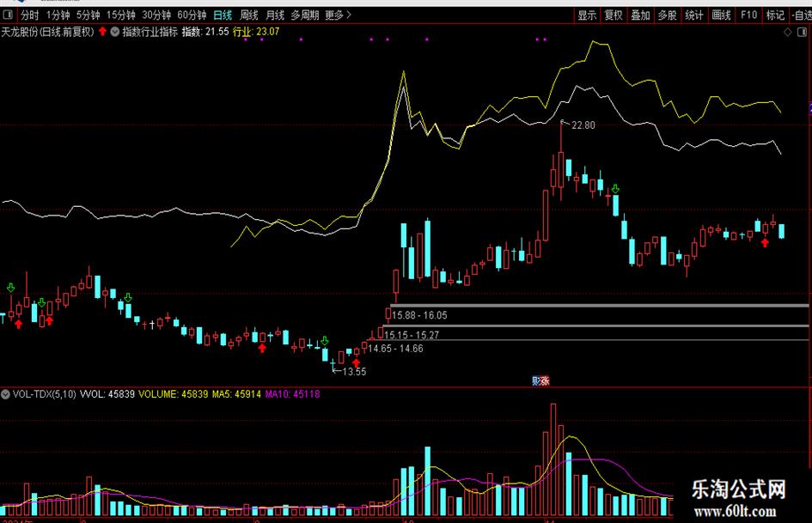Open the 多周期 multi-period view
This screenshot has width=812, height=523.
pos(304,15)
